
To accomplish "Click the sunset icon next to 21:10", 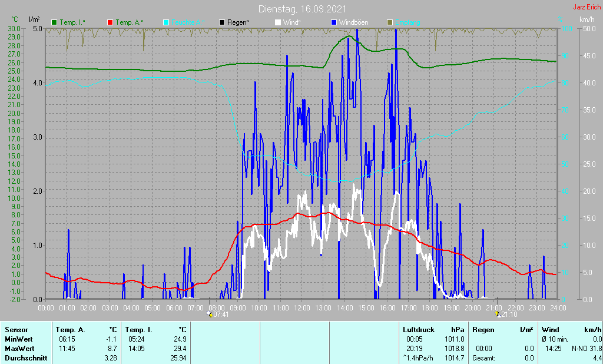I will 498,314.
